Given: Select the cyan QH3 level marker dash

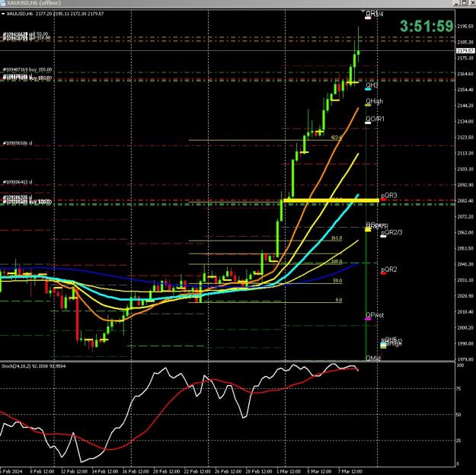Looking at the screenshot, I should (x=368, y=89).
